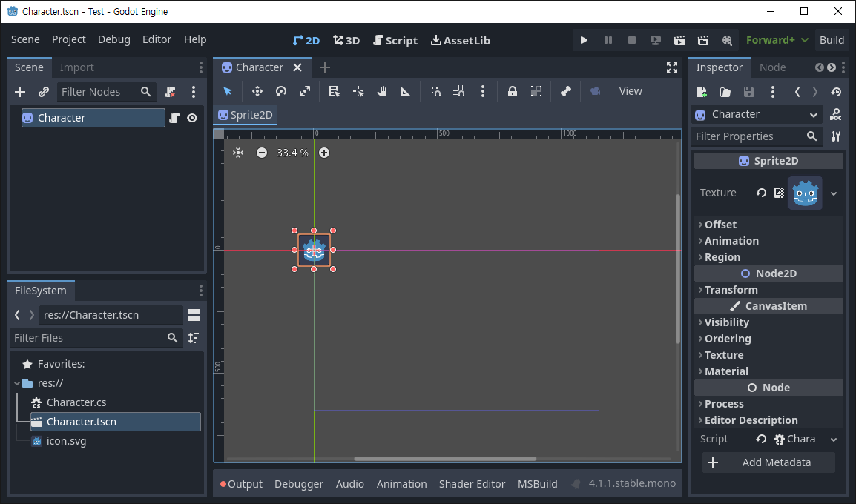The image size is (856, 504).
Task: Open the Debug menu
Action: (x=114, y=39)
